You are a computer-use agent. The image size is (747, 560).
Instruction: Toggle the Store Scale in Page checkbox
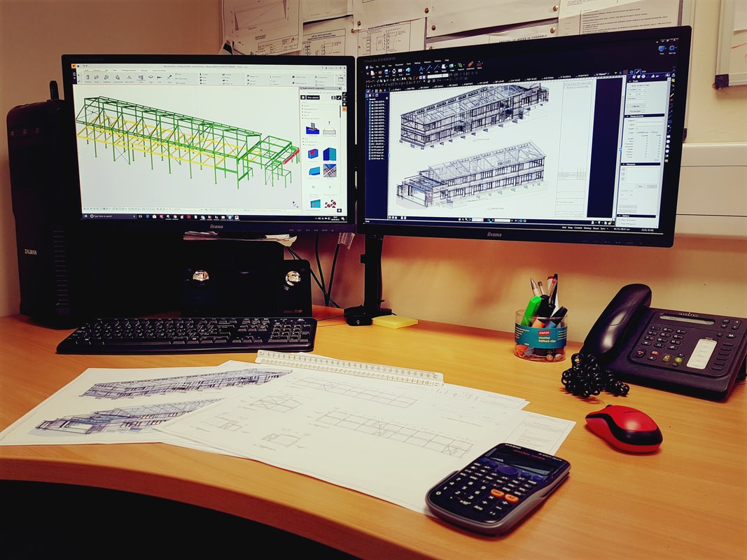tap(629, 85)
